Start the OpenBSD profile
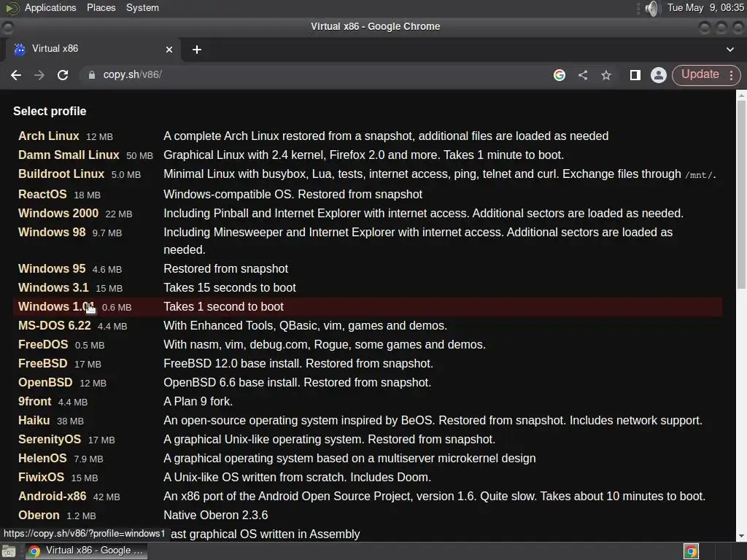 point(45,382)
